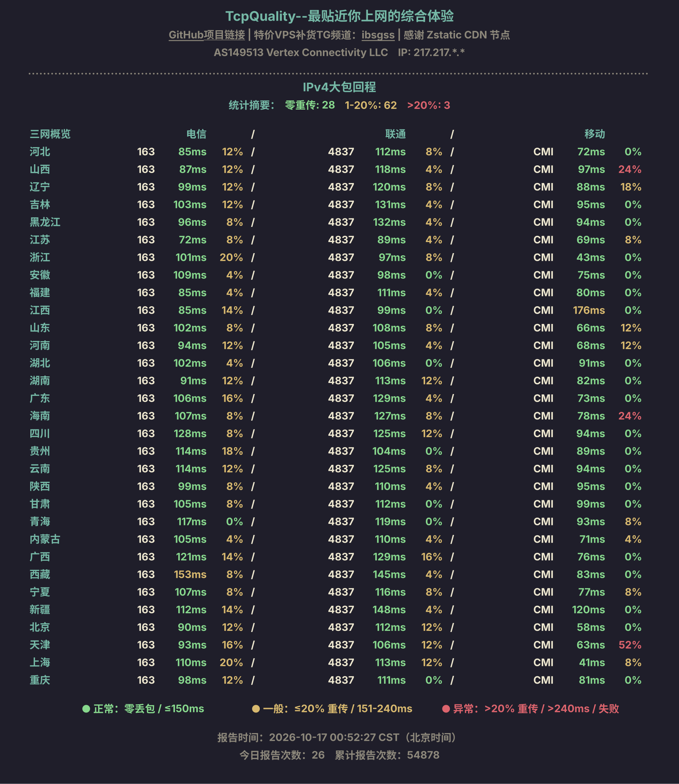Click the 18% CMI value in 辽宁 row
The width and height of the screenshot is (679, 784).
[x=631, y=187]
